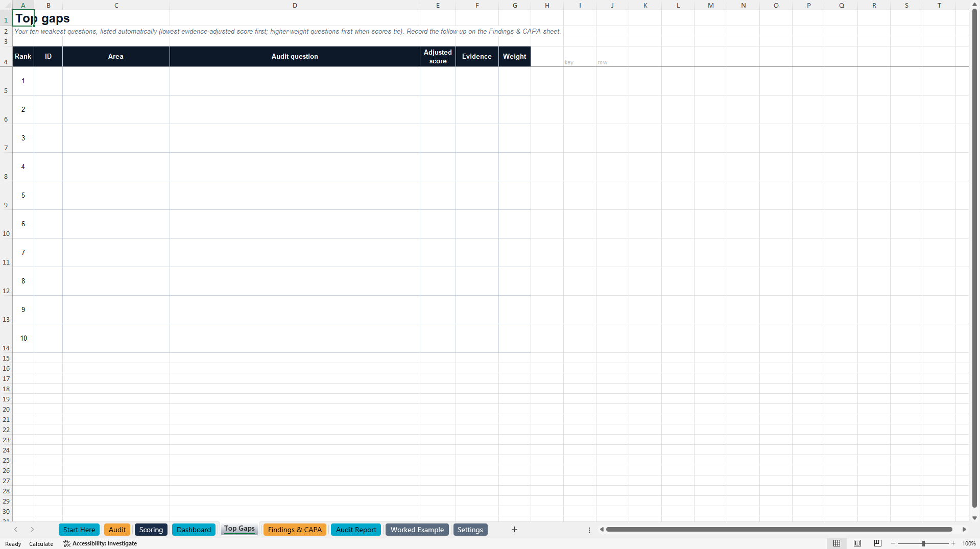Click horizontal scrollbar right arrow
This screenshot has width=980, height=549.
tap(964, 530)
